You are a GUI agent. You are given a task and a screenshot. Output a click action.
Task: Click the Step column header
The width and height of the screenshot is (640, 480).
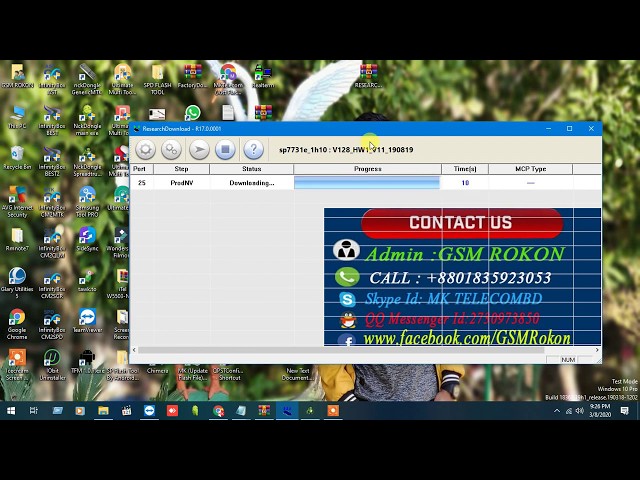click(181, 169)
